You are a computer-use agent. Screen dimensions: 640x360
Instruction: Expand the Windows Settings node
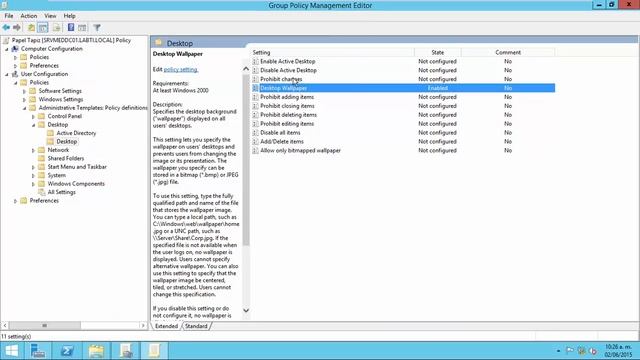[24, 100]
